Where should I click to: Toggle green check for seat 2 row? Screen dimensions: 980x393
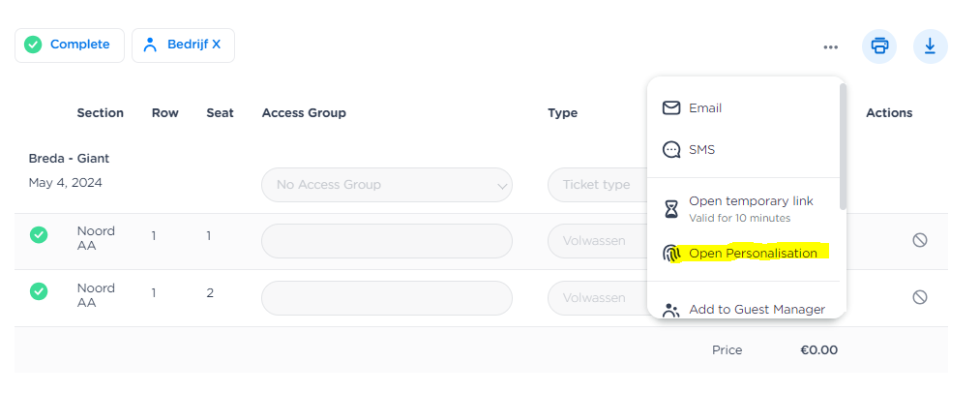click(x=39, y=290)
